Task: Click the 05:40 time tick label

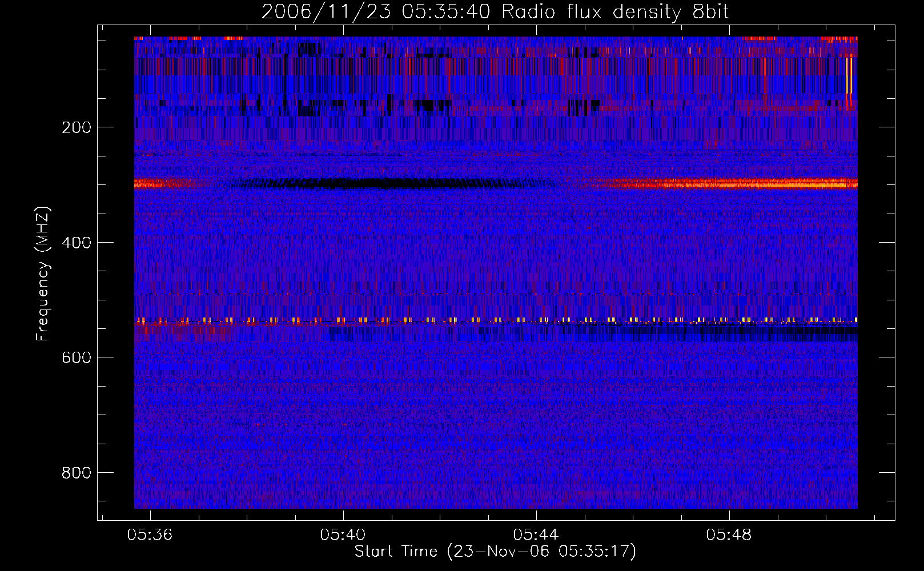Action: pyautogui.click(x=343, y=535)
